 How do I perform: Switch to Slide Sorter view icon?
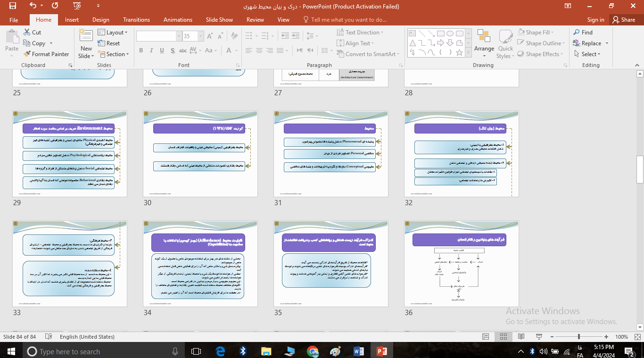pos(503,337)
